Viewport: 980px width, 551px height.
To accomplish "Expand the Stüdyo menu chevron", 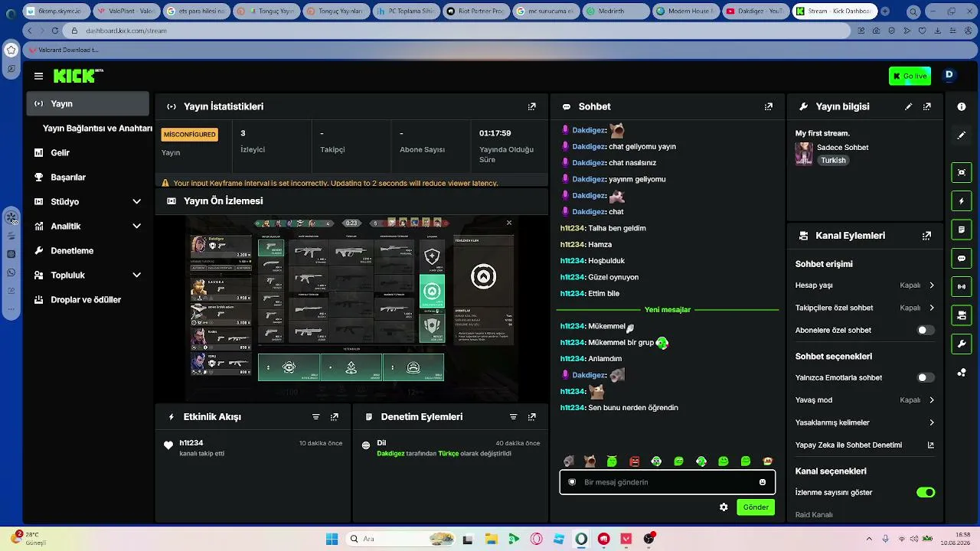I will coord(137,202).
